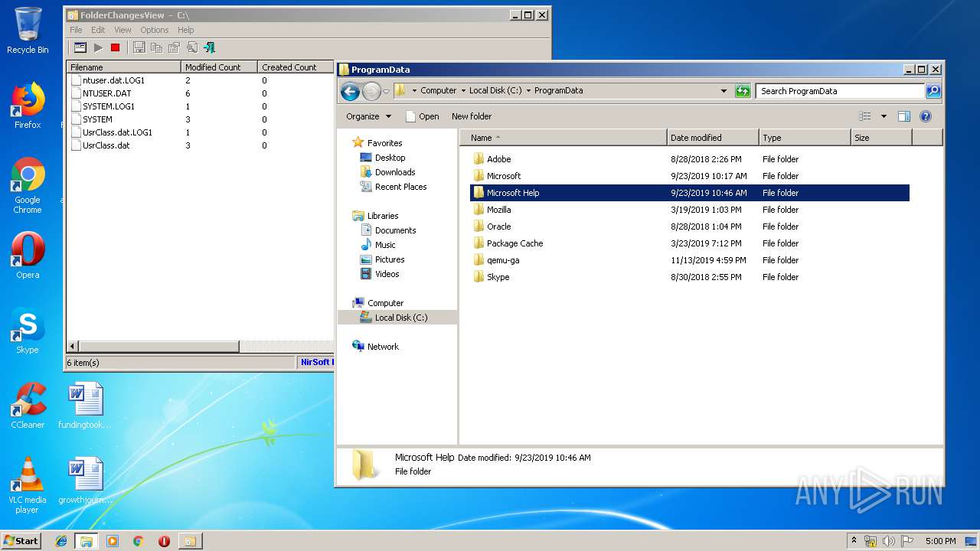Click the Local Disk (C:) breadcrumb
The image size is (980, 551).
pos(495,90)
